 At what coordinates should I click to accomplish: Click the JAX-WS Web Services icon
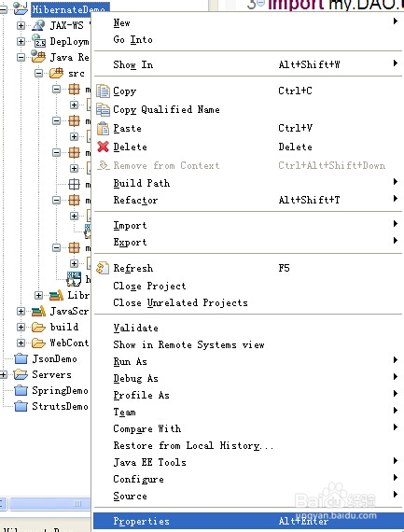tap(38, 25)
